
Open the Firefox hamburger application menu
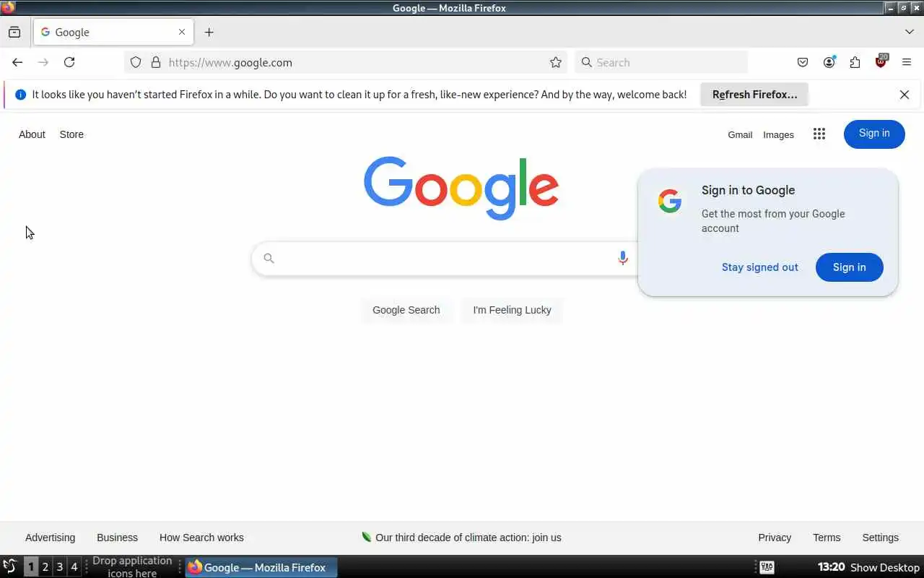tap(907, 62)
